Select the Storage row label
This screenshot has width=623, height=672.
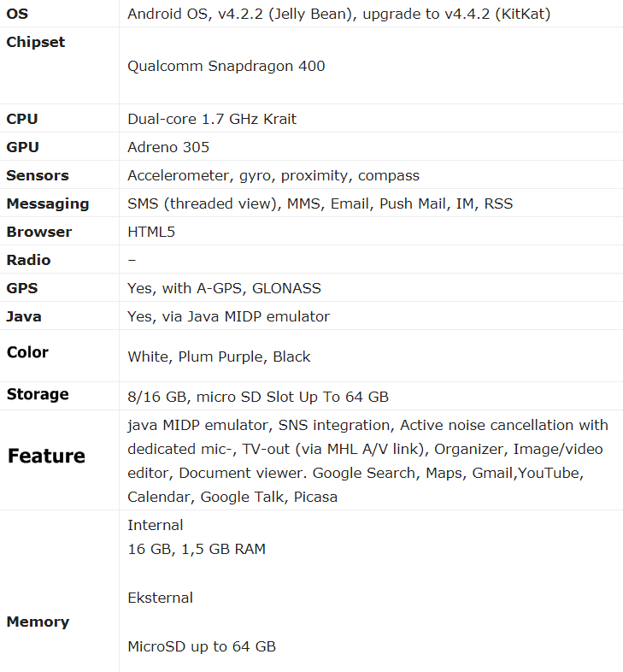coord(38,394)
